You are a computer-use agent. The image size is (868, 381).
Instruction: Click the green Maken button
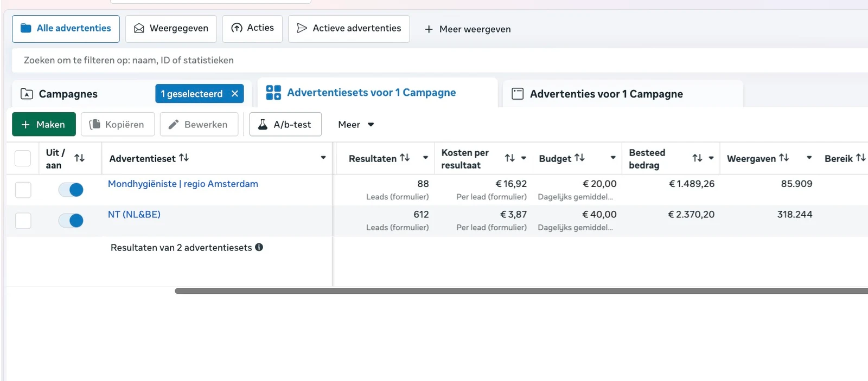(44, 125)
